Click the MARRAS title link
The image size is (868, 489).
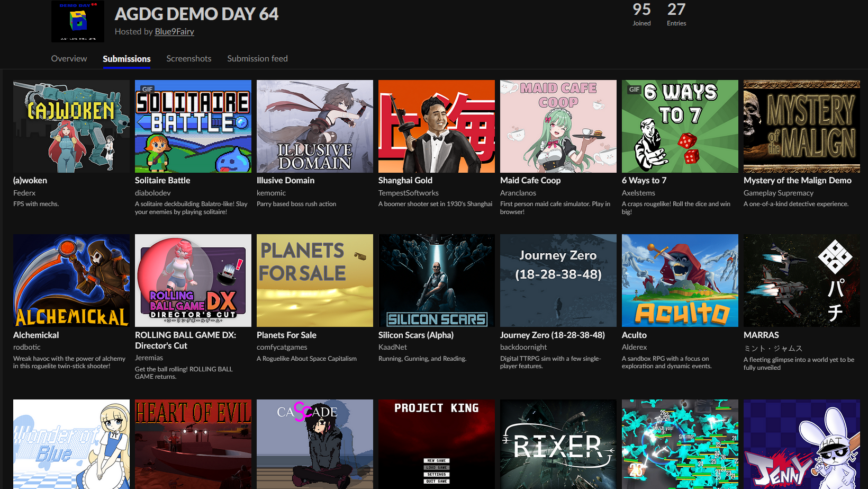click(x=761, y=335)
